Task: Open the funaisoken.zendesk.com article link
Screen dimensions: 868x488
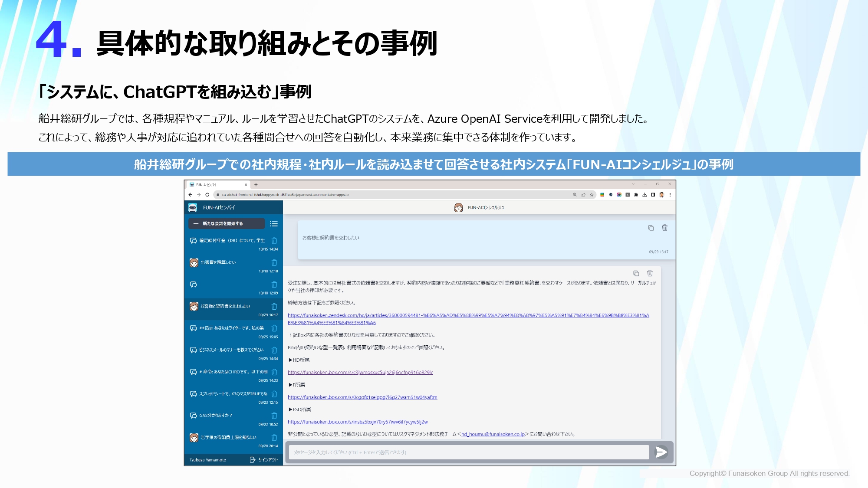Action: point(468,319)
